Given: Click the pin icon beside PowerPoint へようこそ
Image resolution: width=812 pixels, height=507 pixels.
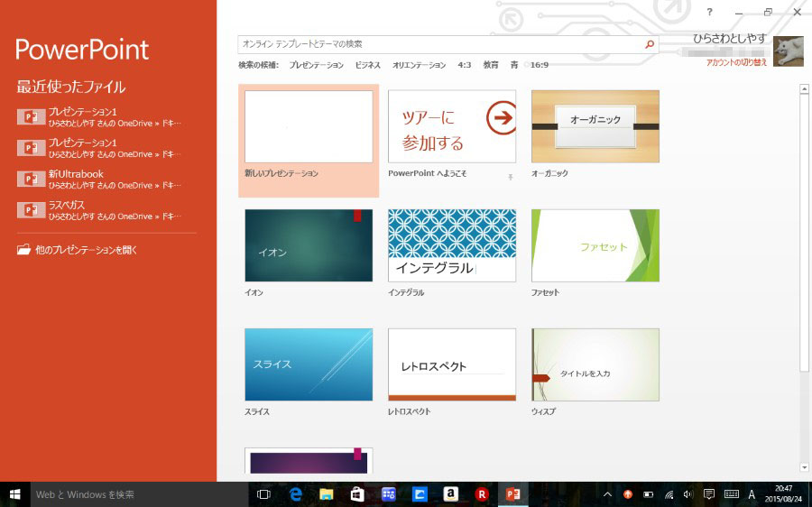Looking at the screenshot, I should coord(511,178).
